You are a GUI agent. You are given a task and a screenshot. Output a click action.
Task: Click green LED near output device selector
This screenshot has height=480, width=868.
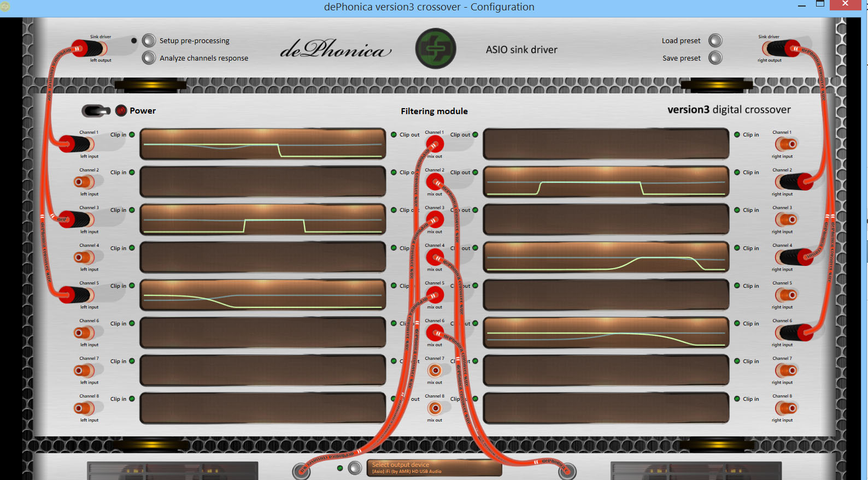click(x=340, y=468)
